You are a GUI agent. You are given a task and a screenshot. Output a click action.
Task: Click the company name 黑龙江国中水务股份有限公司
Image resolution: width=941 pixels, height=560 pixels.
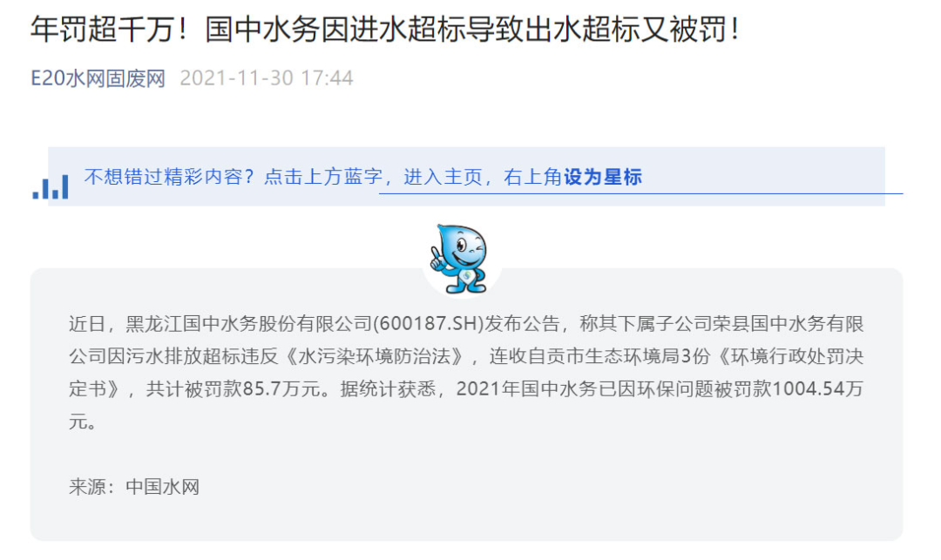tap(249, 324)
